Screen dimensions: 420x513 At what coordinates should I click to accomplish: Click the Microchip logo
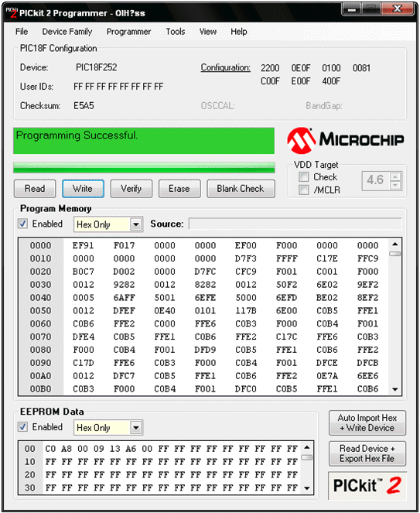[x=346, y=140]
